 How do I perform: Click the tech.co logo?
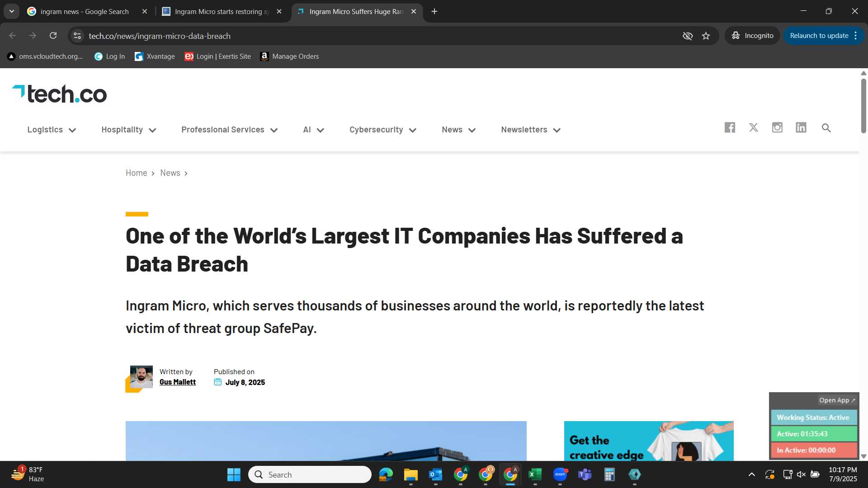[60, 94]
